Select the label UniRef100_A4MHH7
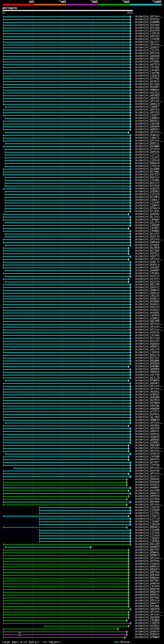 pyautogui.click(x=147, y=488)
